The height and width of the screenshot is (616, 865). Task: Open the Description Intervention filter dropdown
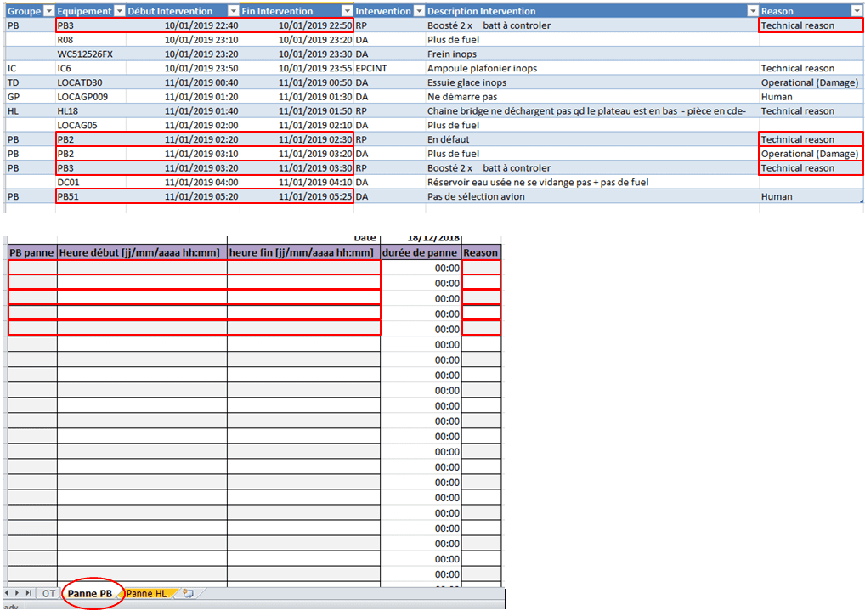point(752,11)
